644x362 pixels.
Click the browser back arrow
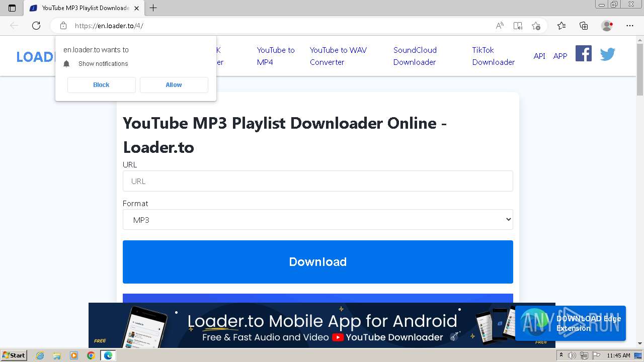pos(14,26)
